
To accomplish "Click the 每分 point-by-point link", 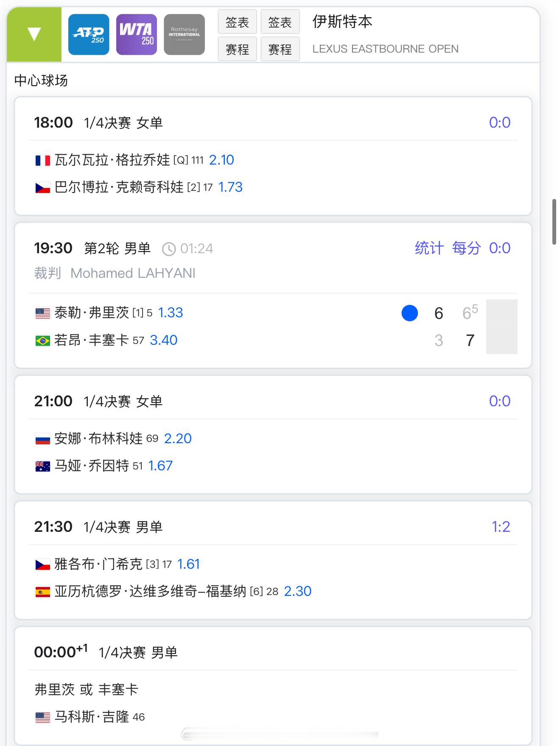I will (x=466, y=248).
